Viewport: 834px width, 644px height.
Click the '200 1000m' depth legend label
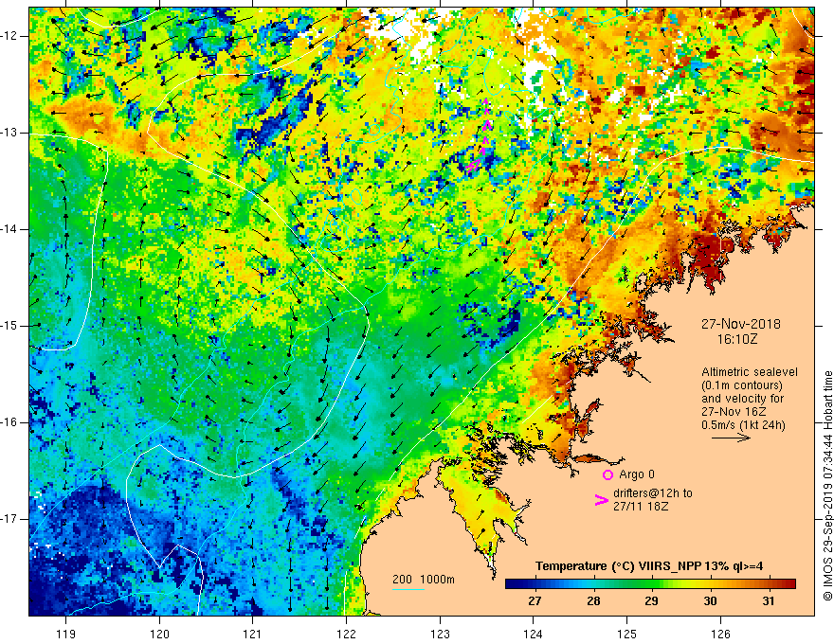click(x=424, y=580)
